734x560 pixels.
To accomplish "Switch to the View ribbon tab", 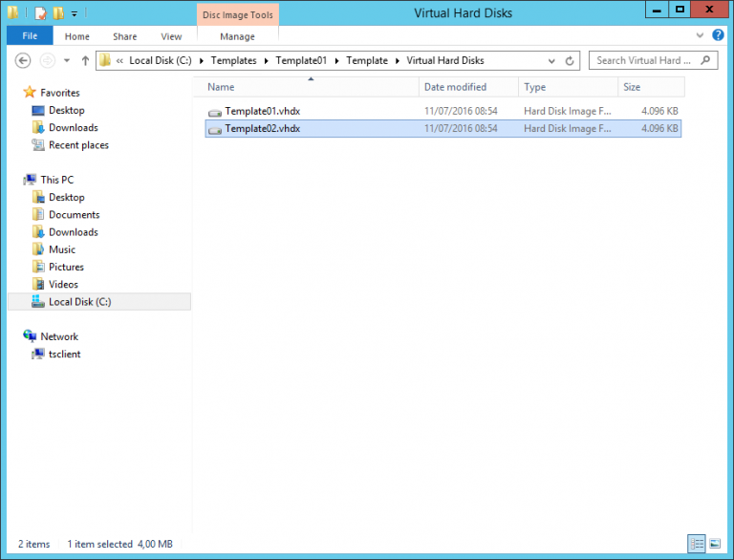I will [x=171, y=36].
